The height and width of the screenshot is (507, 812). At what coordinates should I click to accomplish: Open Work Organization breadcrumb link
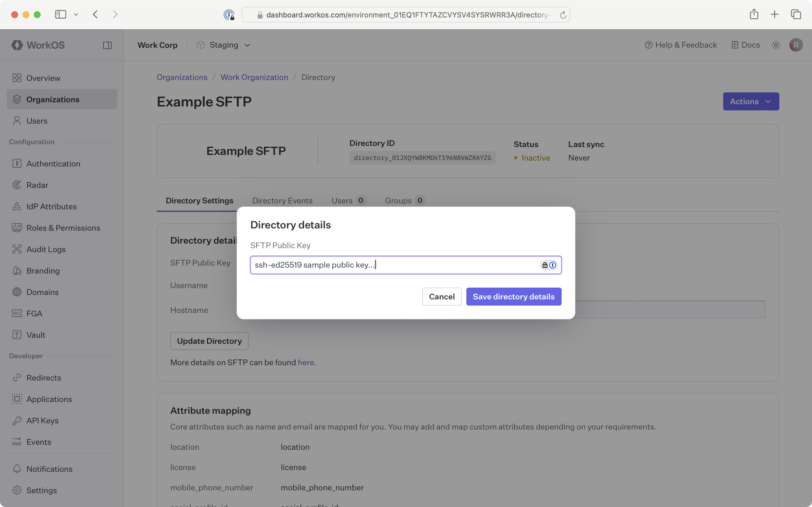pos(254,77)
